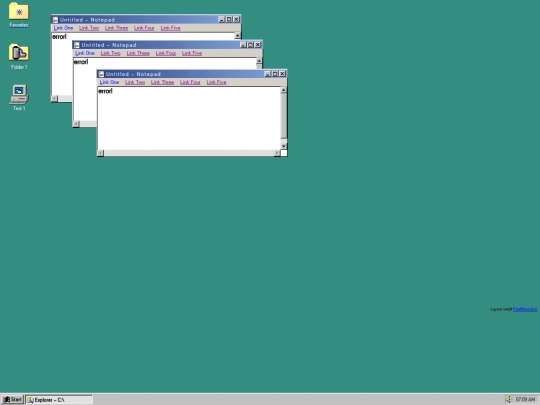Viewport: 540px width, 405px height.
Task: Open Link Four in front Notepad window
Action: (x=190, y=82)
